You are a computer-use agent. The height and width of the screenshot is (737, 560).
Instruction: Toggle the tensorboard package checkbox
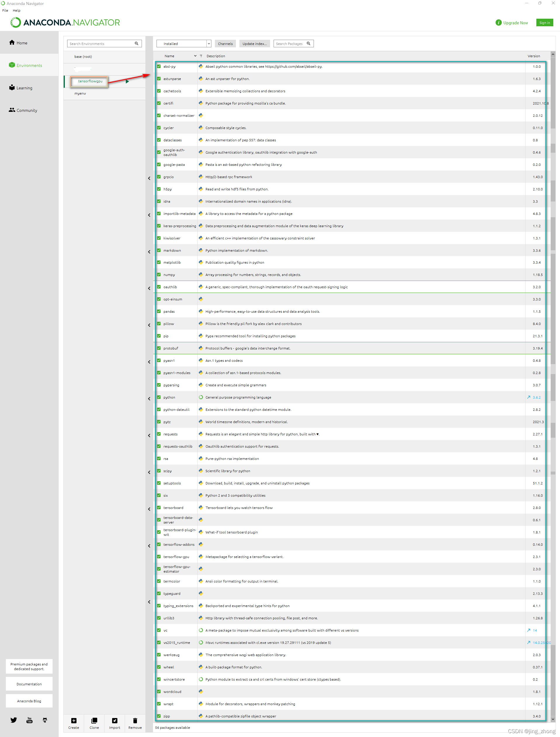click(x=159, y=507)
